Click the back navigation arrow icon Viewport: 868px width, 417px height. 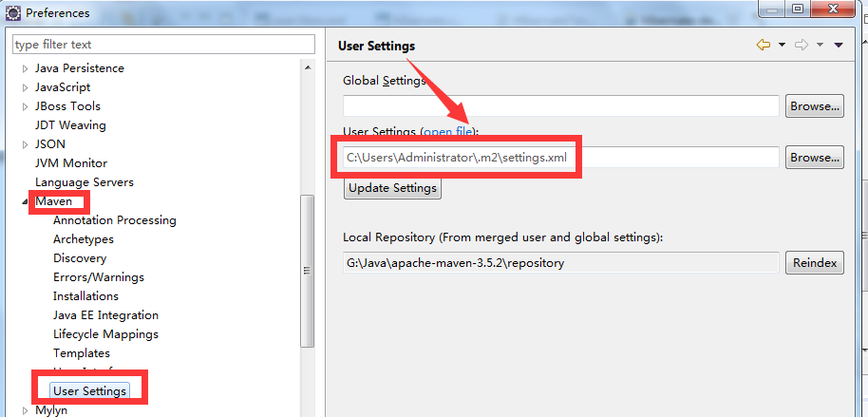coord(764,45)
